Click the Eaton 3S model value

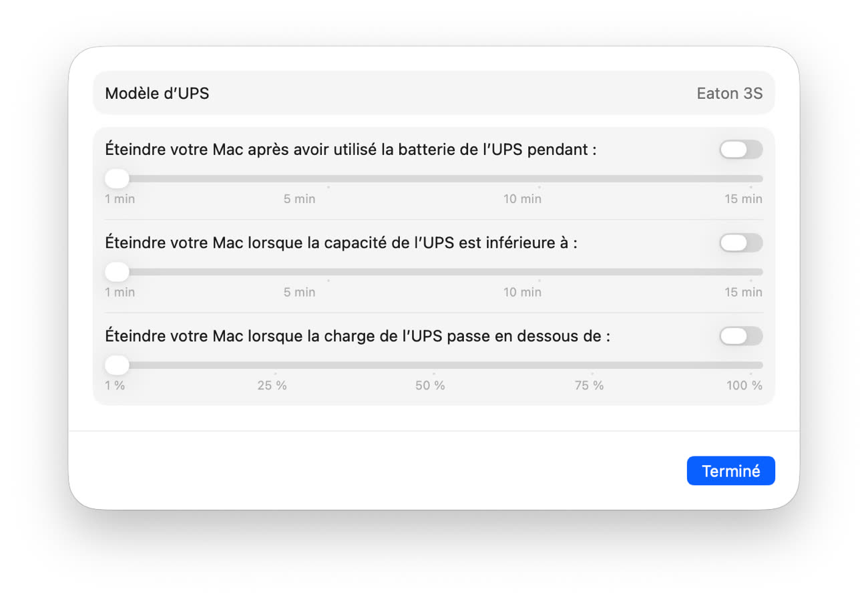[729, 94]
